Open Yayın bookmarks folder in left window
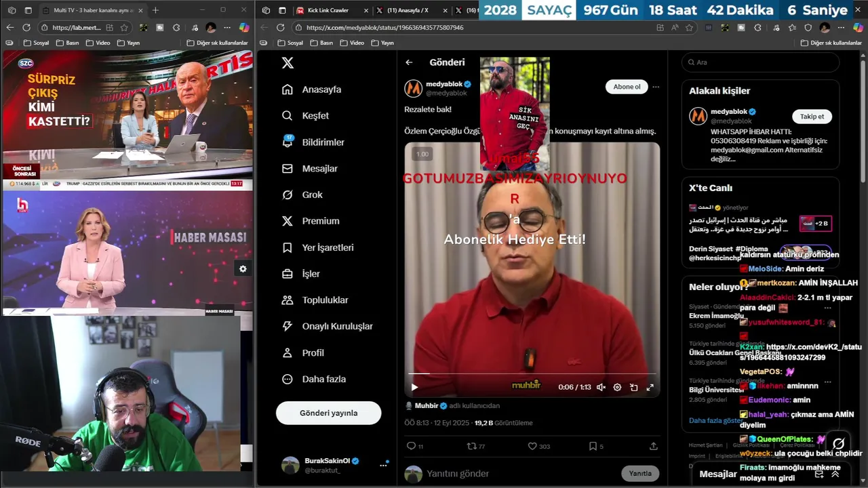 click(128, 43)
